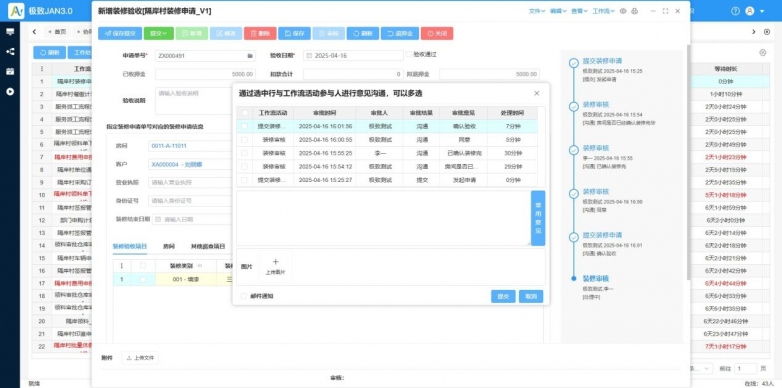
Task: Switch to the 其他巡查项目 tab
Action: [x=208, y=246]
